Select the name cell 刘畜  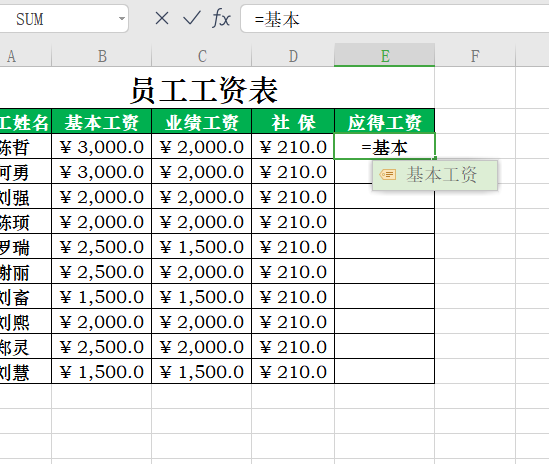26,297
